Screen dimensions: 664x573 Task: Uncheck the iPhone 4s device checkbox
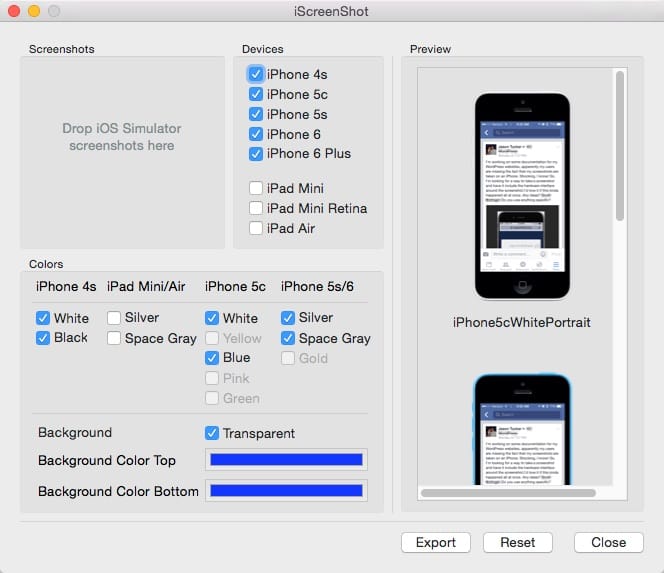(x=255, y=74)
